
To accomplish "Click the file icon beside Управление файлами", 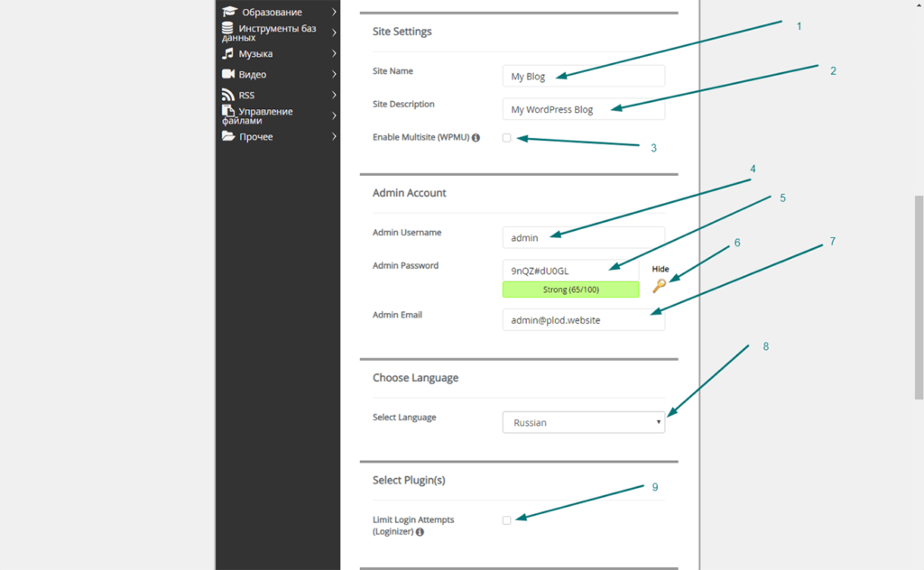I will coord(228,110).
